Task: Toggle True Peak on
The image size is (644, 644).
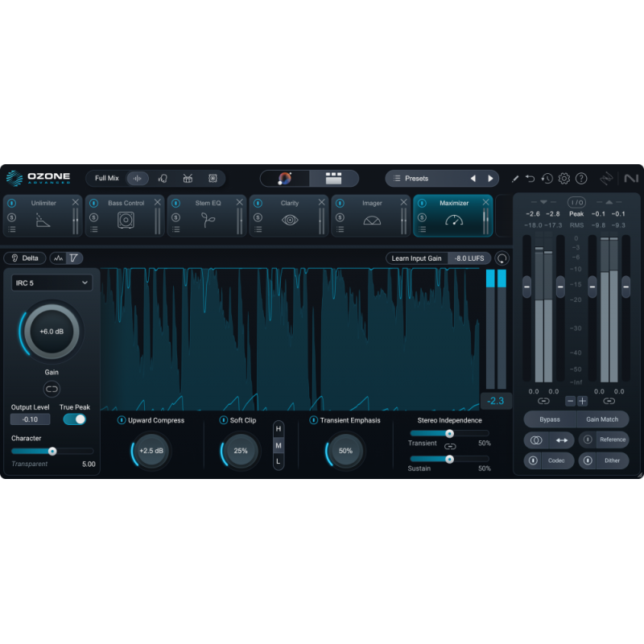Action: click(x=74, y=419)
